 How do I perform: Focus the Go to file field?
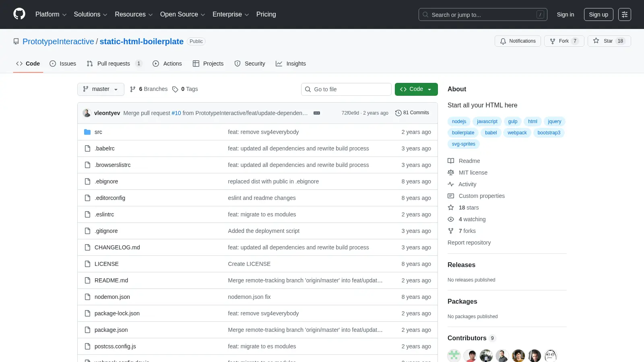point(346,89)
